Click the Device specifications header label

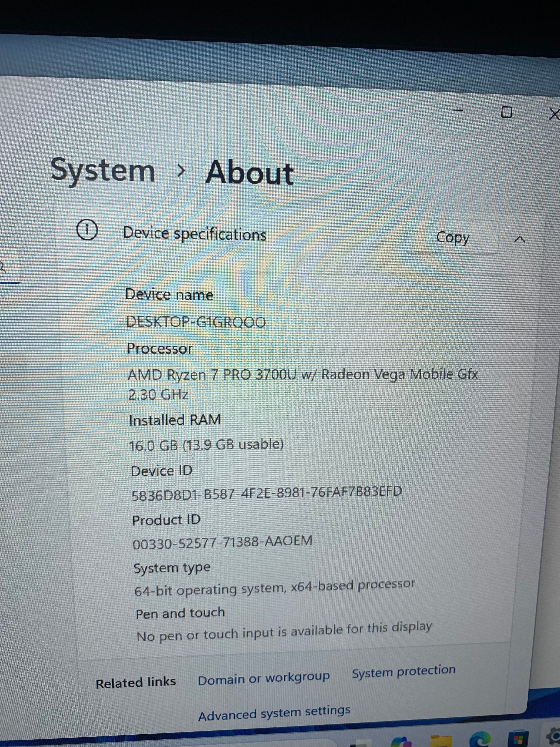point(195,234)
